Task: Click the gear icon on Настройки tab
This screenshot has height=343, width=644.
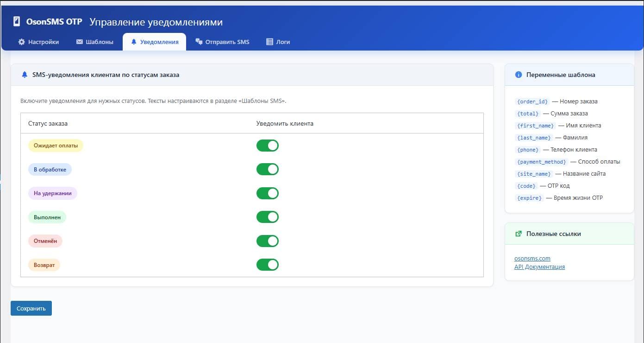Action: [x=21, y=42]
